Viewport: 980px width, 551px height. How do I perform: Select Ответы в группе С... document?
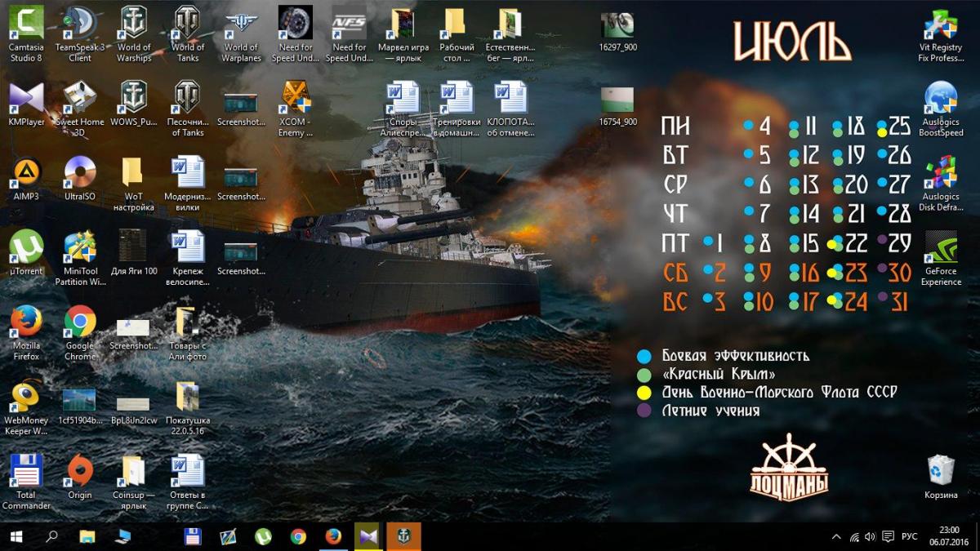tap(188, 482)
